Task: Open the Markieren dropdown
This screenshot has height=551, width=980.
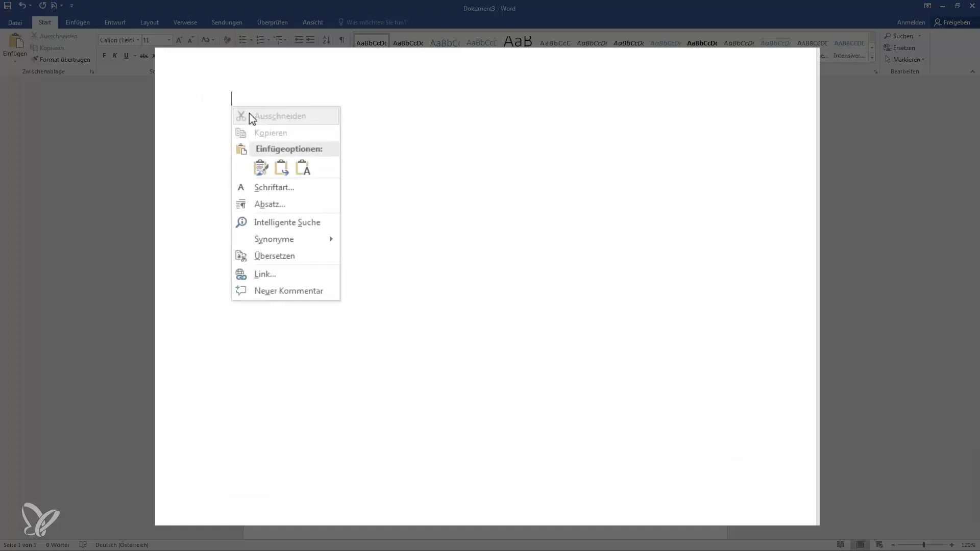Action: [x=904, y=60]
